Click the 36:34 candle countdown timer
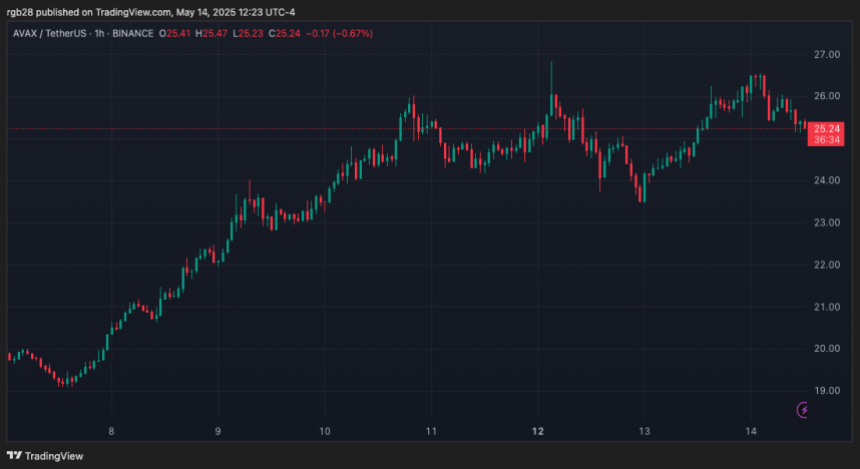The width and height of the screenshot is (860, 469). tap(826, 140)
